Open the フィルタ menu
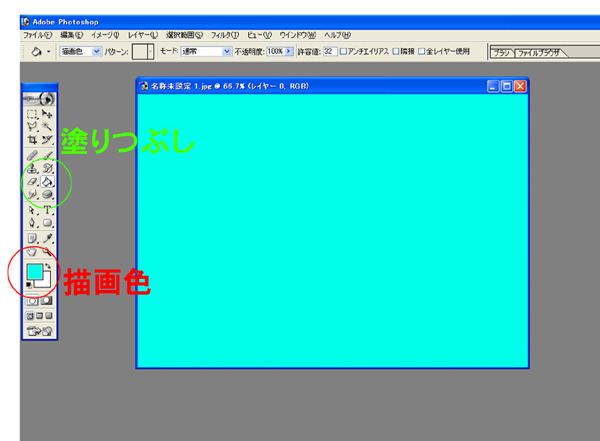The image size is (600, 441). [x=225, y=35]
